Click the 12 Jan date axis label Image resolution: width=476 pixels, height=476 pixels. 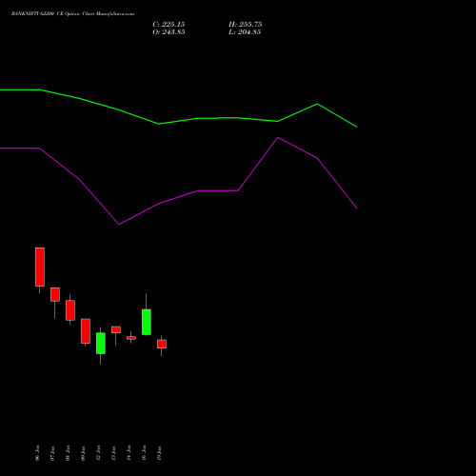[x=98, y=453]
